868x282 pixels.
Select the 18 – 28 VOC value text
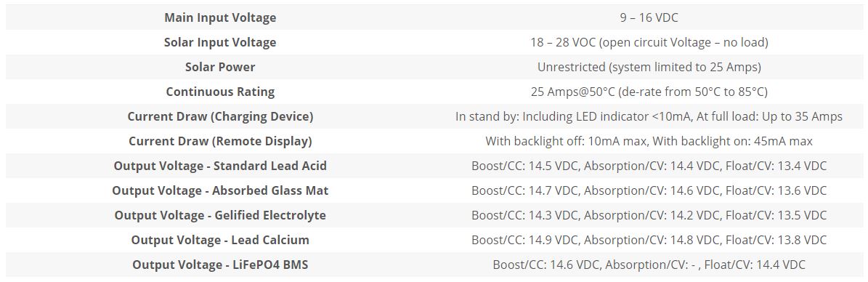click(649, 43)
